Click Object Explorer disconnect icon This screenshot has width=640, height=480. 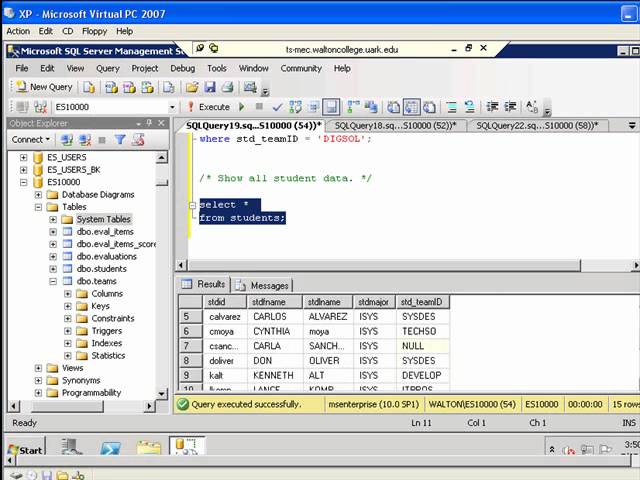pos(85,140)
